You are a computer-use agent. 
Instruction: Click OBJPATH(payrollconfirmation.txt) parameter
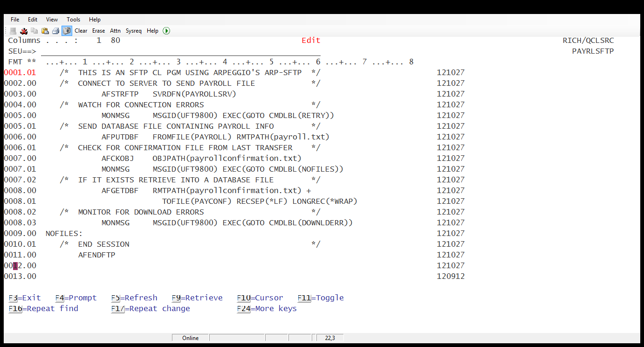(x=227, y=159)
